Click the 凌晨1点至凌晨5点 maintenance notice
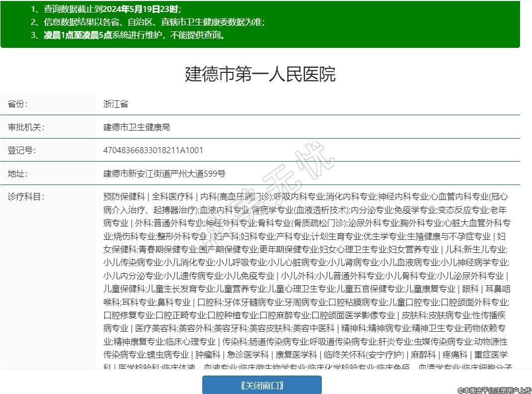The width and height of the screenshot is (532, 394). pyautogui.click(x=134, y=35)
